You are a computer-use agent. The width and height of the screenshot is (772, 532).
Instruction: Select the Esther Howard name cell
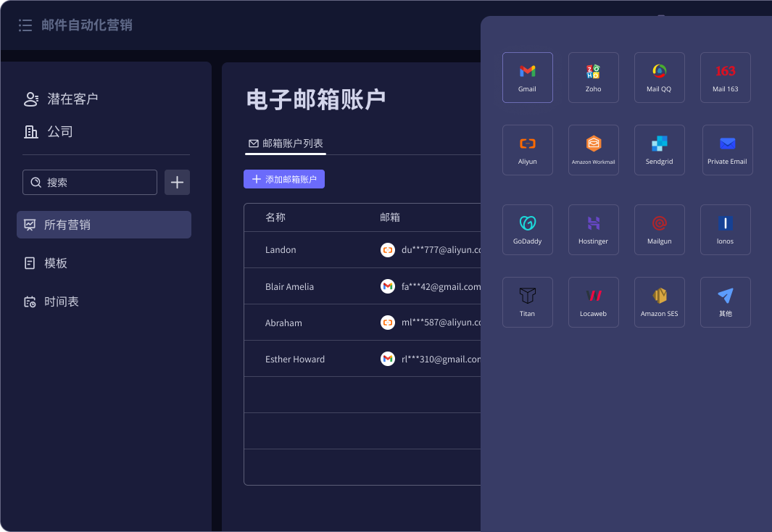click(x=295, y=359)
